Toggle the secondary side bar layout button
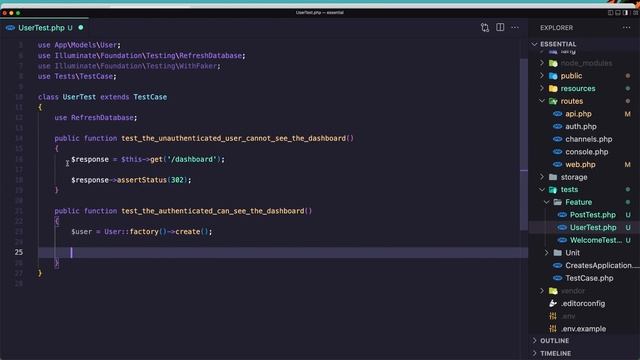The width and height of the screenshot is (640, 360). pyautogui.click(x=625, y=13)
